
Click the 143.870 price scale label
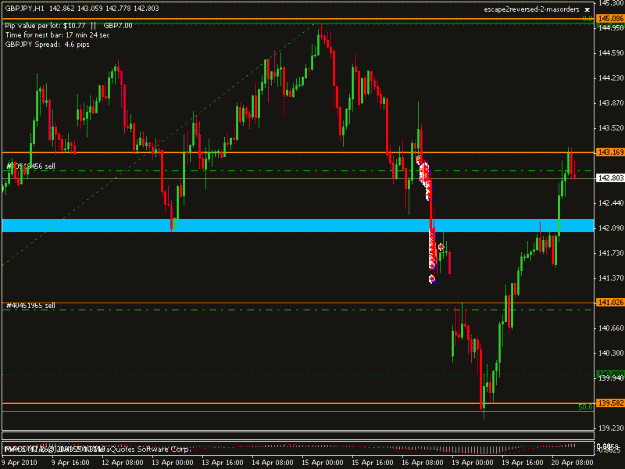point(610,103)
